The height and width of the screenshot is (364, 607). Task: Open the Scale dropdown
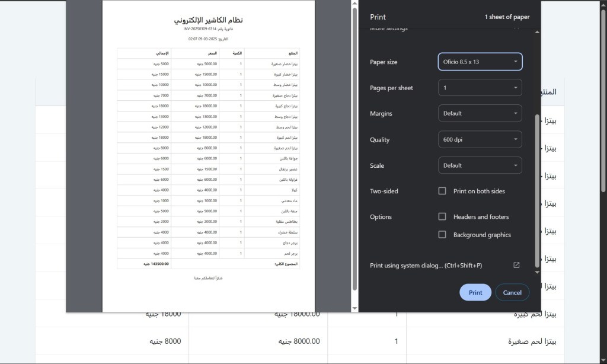coord(480,165)
